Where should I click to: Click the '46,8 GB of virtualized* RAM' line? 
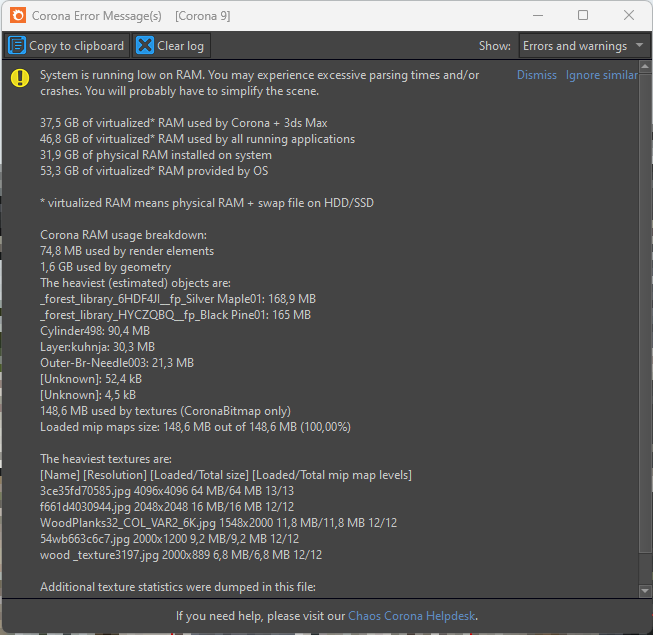[x=197, y=139]
